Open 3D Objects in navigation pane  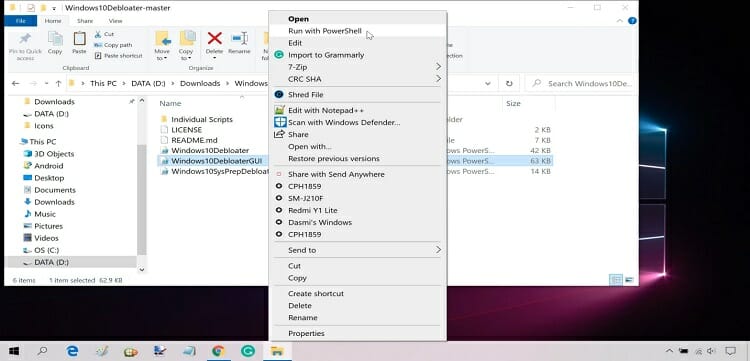pos(54,154)
